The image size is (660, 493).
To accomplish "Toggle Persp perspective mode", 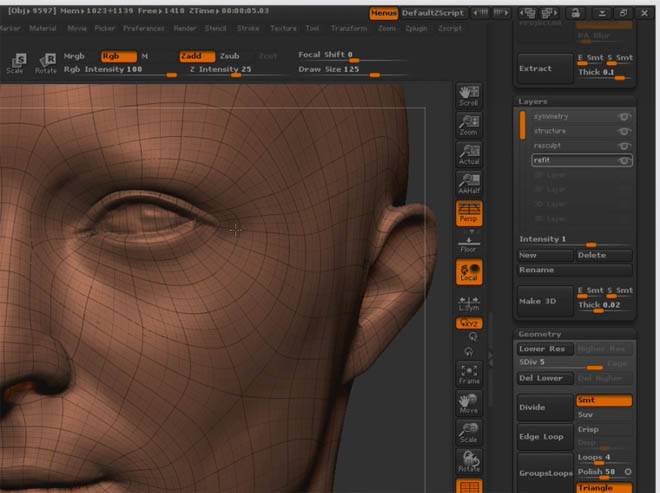I will [469, 213].
